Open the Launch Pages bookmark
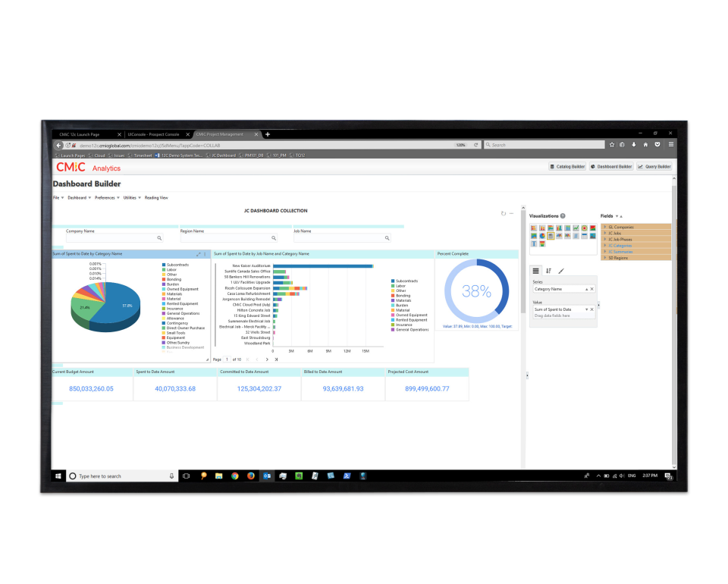Screen dimensions: 728x584 pos(70,155)
